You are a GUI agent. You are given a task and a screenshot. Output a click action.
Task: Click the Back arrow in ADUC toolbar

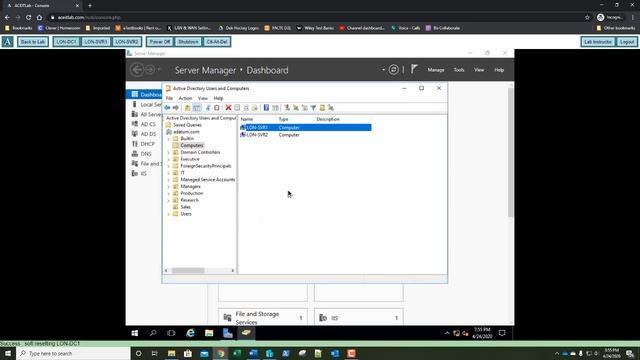pyautogui.click(x=167, y=108)
